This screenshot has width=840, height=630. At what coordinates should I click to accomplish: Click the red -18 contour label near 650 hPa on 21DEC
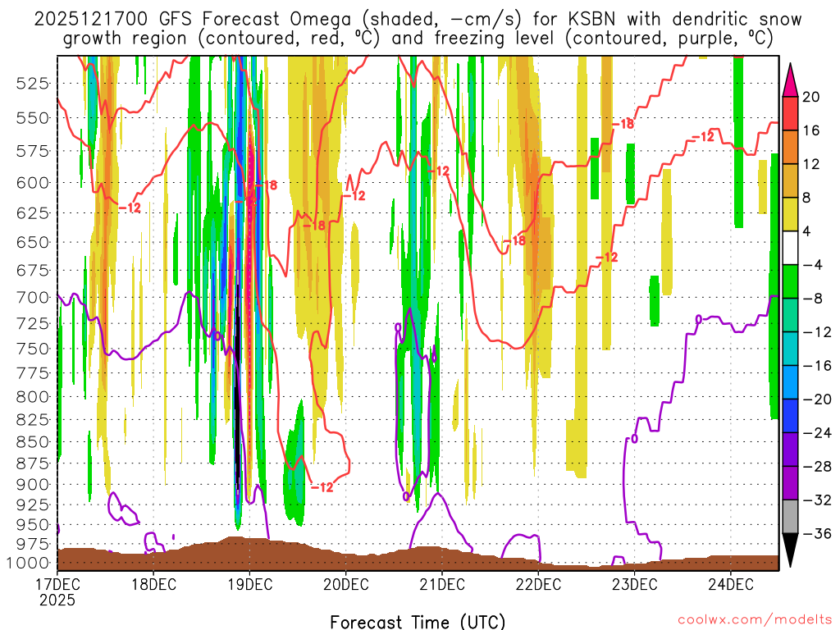(515, 241)
